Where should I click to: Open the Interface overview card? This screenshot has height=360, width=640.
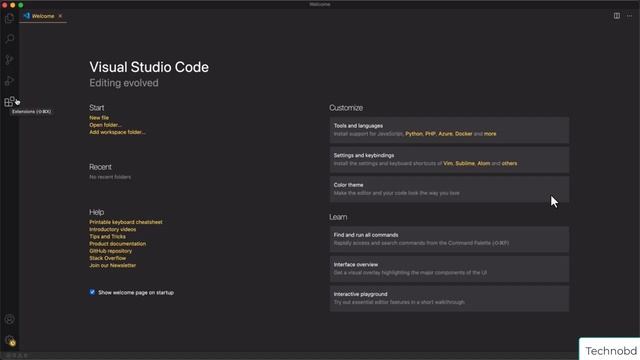tap(449, 269)
